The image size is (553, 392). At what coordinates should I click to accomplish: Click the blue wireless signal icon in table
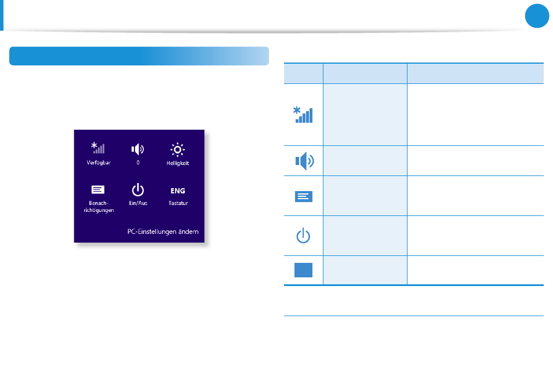coord(303,115)
